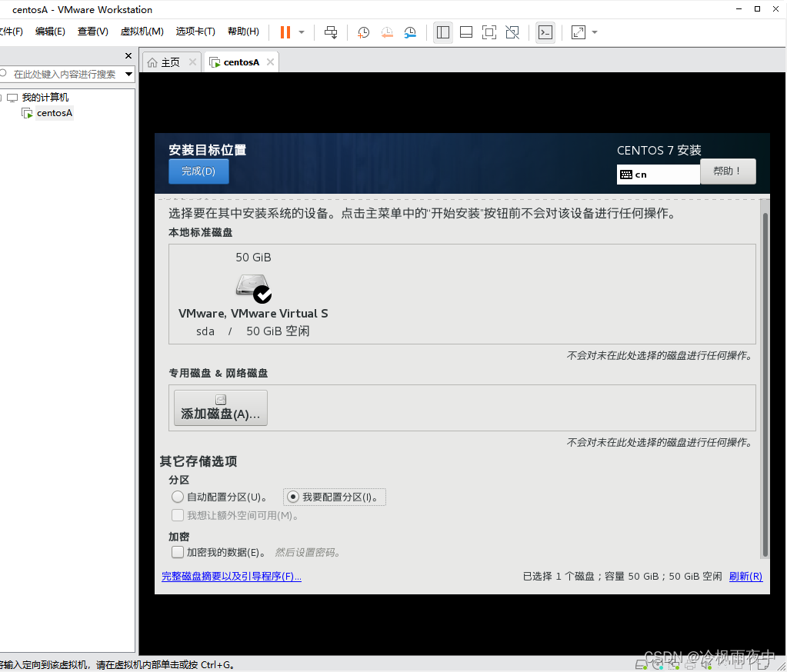Click the 然后设置密码 hint text
This screenshot has width=787, height=672.
tap(308, 553)
